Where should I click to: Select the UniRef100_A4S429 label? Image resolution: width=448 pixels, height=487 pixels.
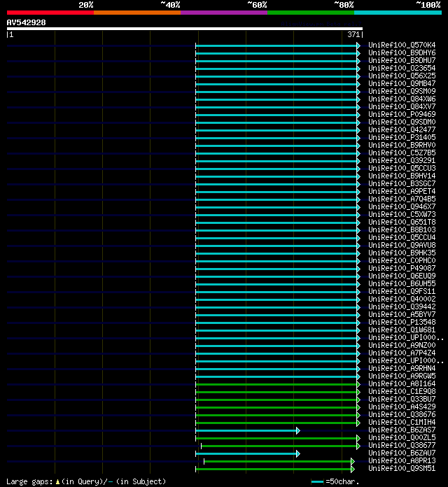click(x=402, y=407)
